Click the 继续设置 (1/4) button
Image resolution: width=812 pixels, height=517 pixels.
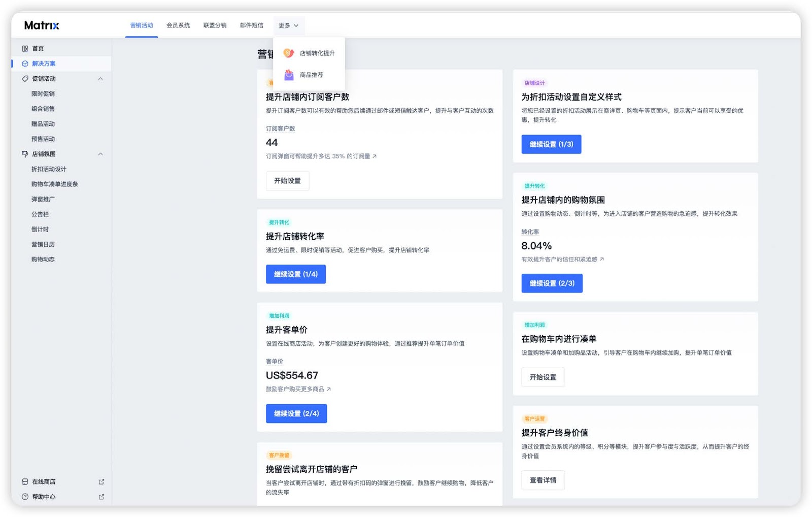tap(295, 274)
